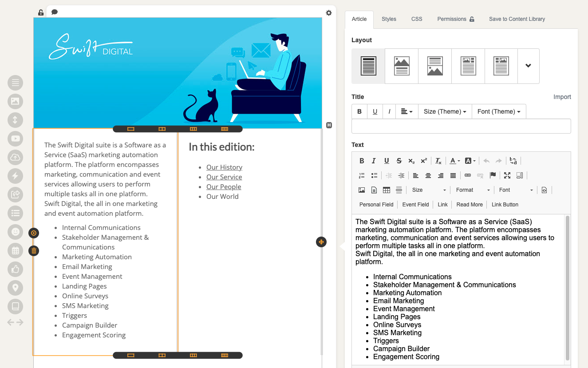Open the Title alignment dropdown
This screenshot has height=368, width=588.
point(407,111)
